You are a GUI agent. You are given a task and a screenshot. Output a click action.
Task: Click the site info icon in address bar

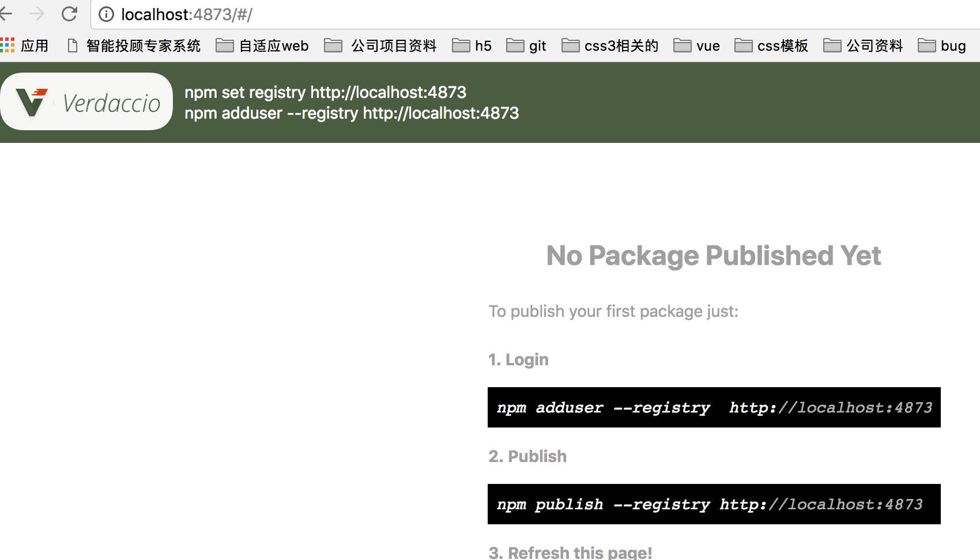pos(107,14)
